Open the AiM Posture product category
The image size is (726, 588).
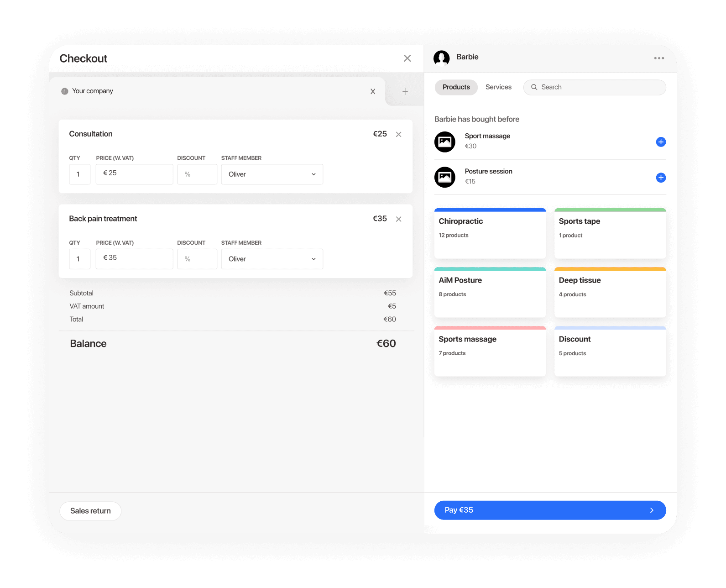[490, 292]
